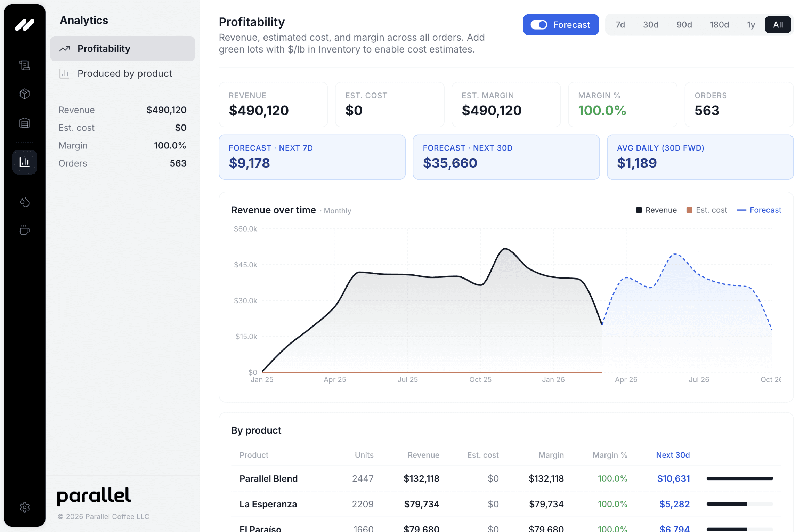Click the Parallel logo icon in sidebar
Screen dimensions: 812x532
point(24,25)
